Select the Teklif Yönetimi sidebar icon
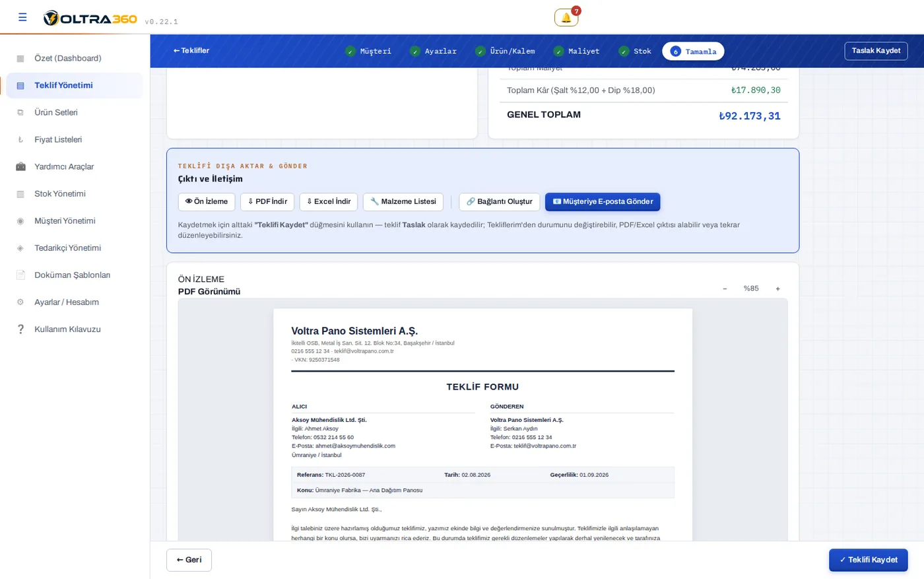This screenshot has width=924, height=579. [x=20, y=85]
